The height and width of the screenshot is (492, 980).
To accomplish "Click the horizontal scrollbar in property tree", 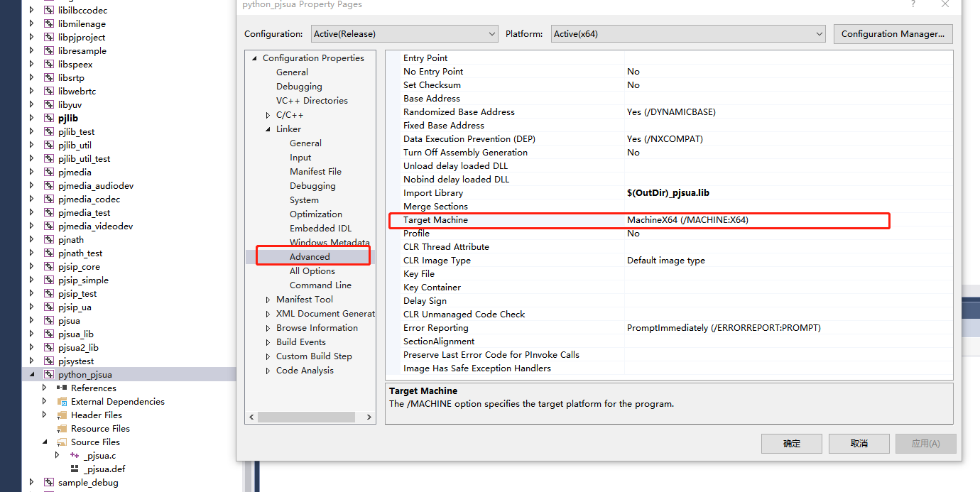I will coord(310,417).
